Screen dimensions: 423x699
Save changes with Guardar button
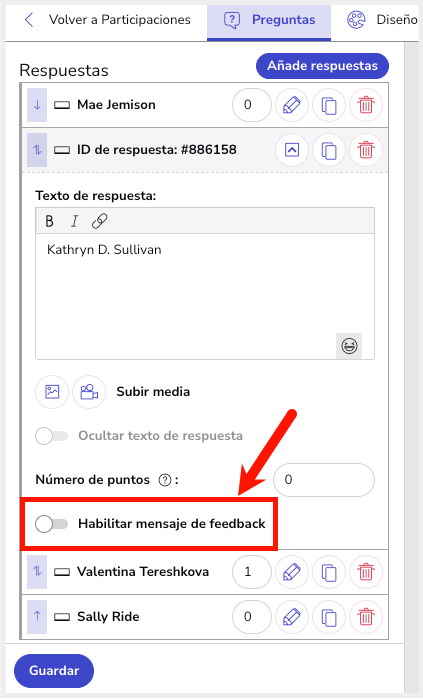[54, 671]
